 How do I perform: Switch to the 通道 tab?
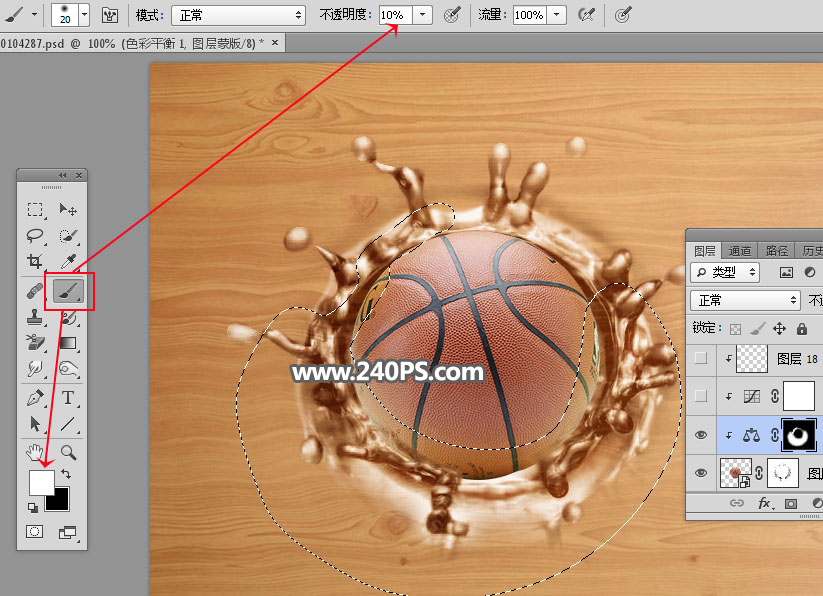[x=740, y=251]
